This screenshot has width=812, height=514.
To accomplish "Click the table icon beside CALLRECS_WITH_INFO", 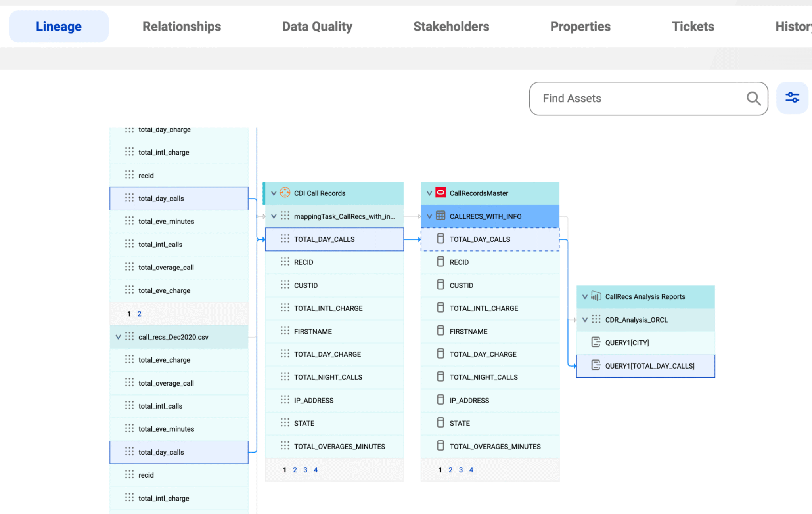I will (440, 216).
